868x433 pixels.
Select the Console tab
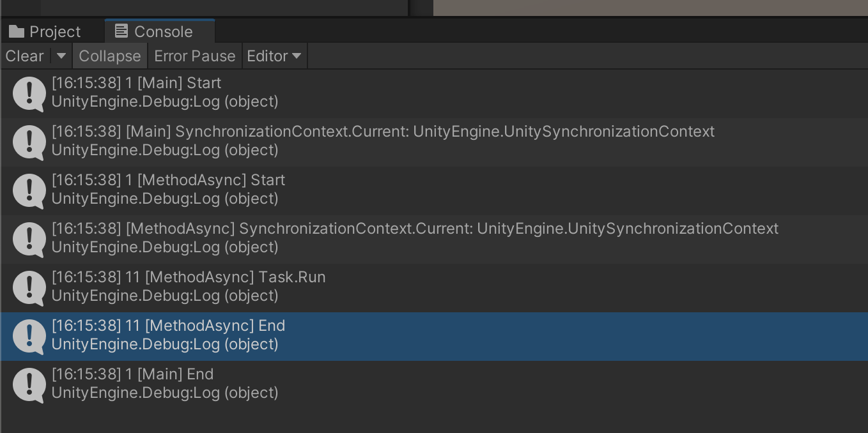click(x=160, y=31)
